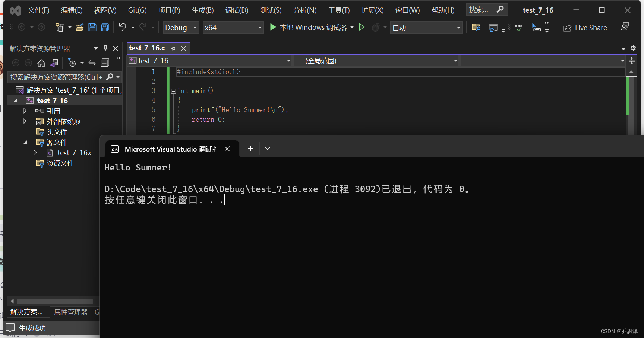Click the new project toolbar icon
Viewport: 644px width, 338px height.
click(x=60, y=27)
